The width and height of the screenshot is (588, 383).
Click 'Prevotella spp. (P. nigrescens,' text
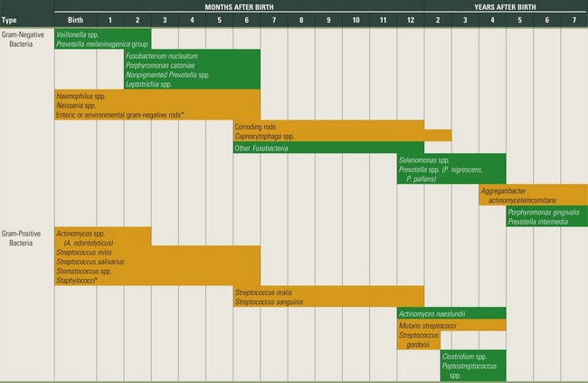pyautogui.click(x=441, y=169)
